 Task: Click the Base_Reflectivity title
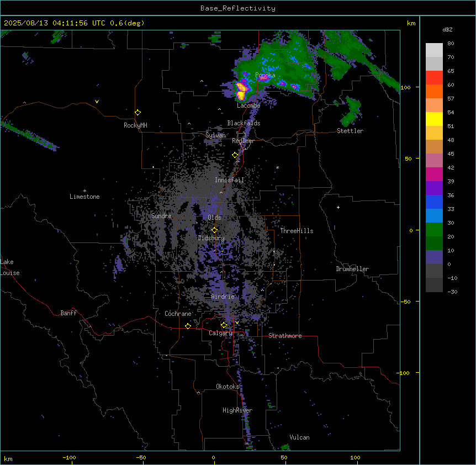(x=238, y=8)
